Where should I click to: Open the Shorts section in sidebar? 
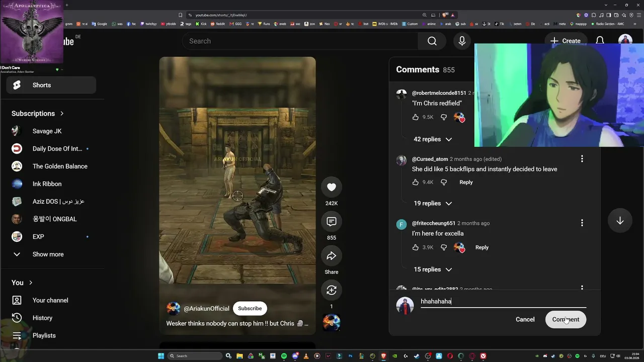pyautogui.click(x=51, y=85)
